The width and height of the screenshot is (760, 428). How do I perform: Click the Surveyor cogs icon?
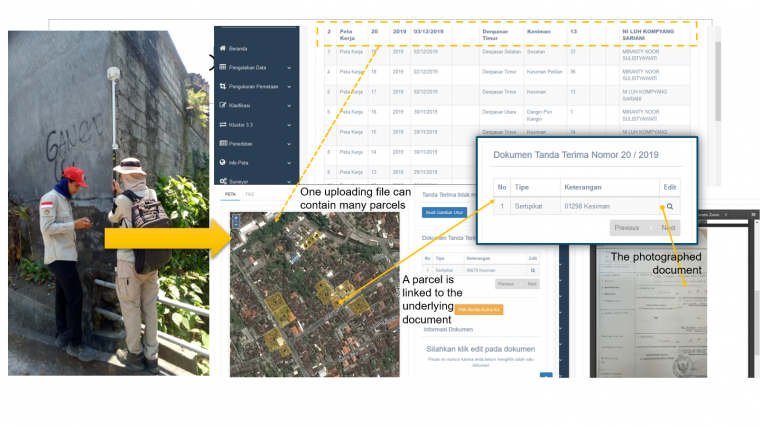point(223,181)
